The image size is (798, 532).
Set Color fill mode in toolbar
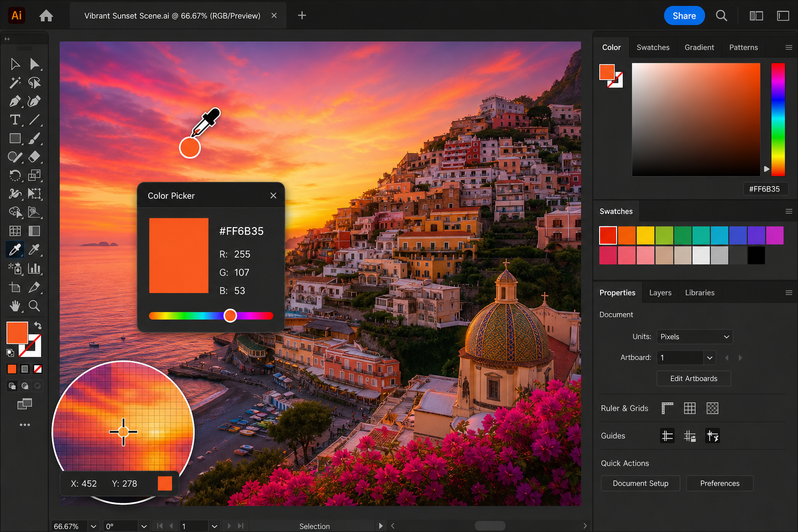tap(12, 369)
